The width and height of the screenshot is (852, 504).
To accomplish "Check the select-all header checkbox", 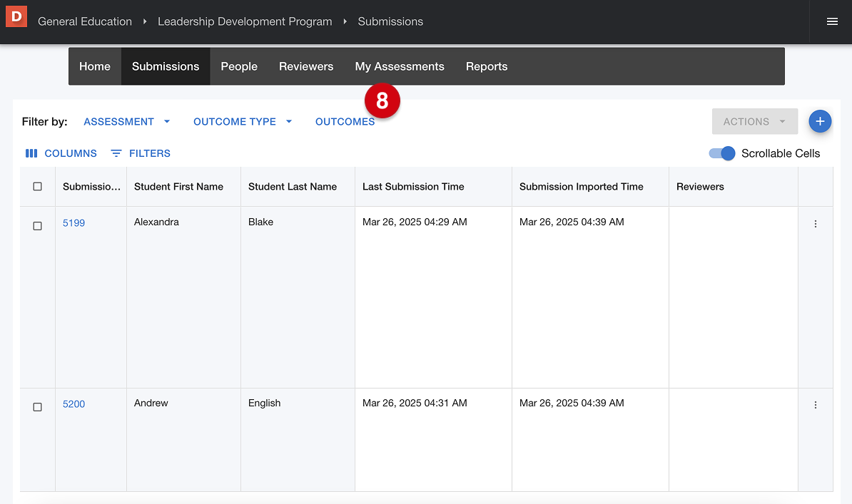I will (38, 187).
